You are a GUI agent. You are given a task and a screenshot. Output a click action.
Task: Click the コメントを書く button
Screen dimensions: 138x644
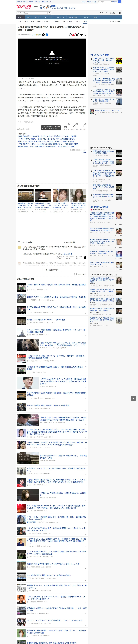69,242
